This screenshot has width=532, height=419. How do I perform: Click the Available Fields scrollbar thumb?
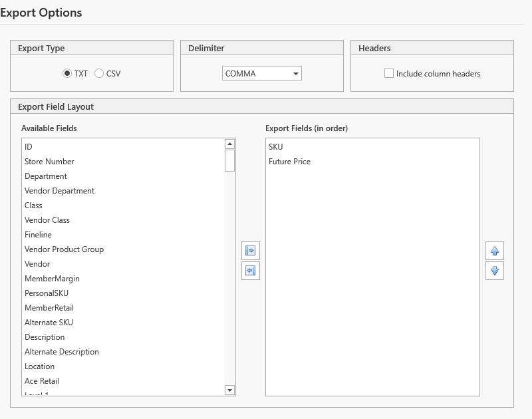[x=229, y=161]
